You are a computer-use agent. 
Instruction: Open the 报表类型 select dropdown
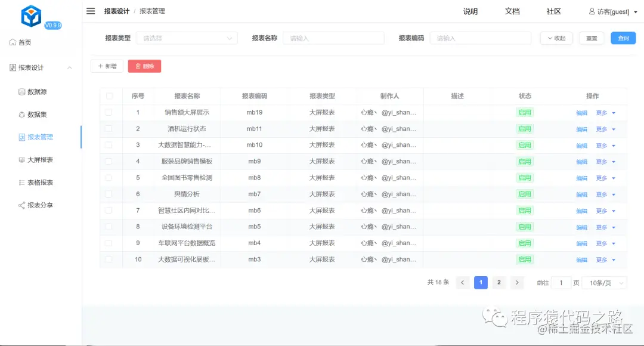[x=187, y=38]
